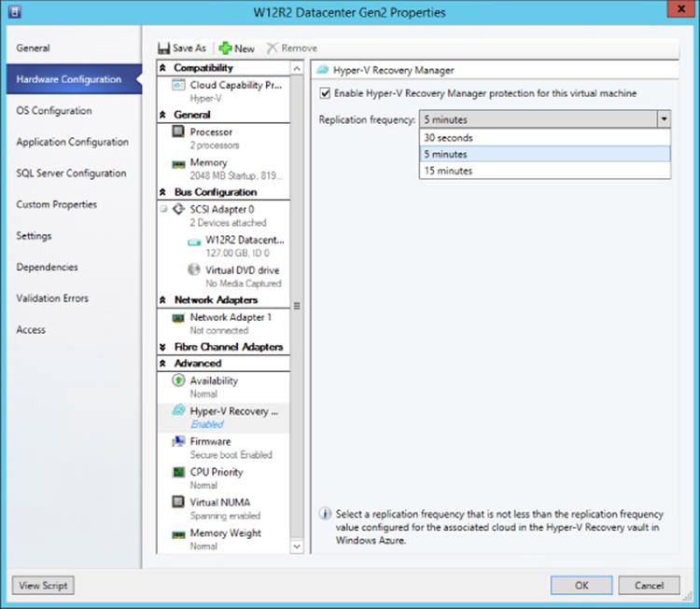The width and height of the screenshot is (700, 609).
Task: Click the cloud icon in Hyper-V Recovery Manager header
Action: pos(323,70)
